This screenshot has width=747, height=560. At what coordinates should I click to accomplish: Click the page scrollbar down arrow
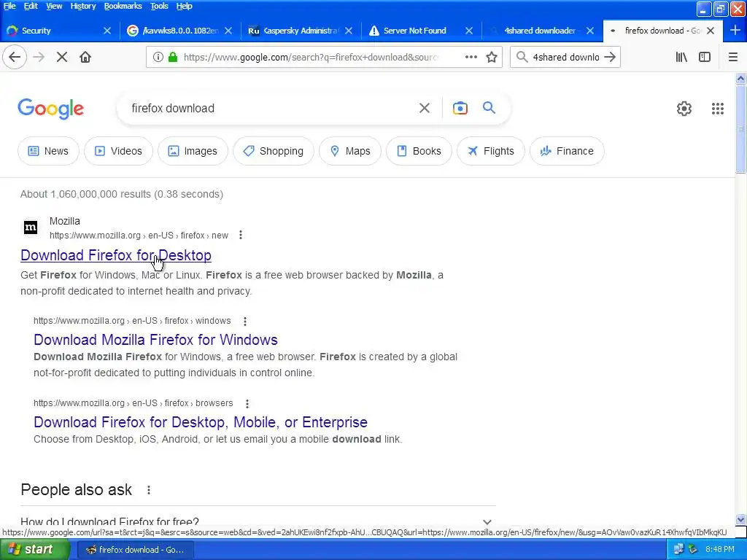point(740,519)
